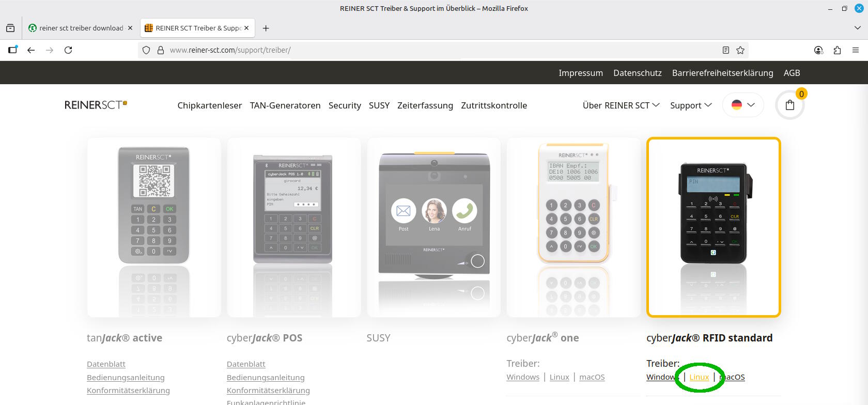The width and height of the screenshot is (868, 405).
Task: Open tanJack active Konformitätserklärung link
Action: click(128, 391)
